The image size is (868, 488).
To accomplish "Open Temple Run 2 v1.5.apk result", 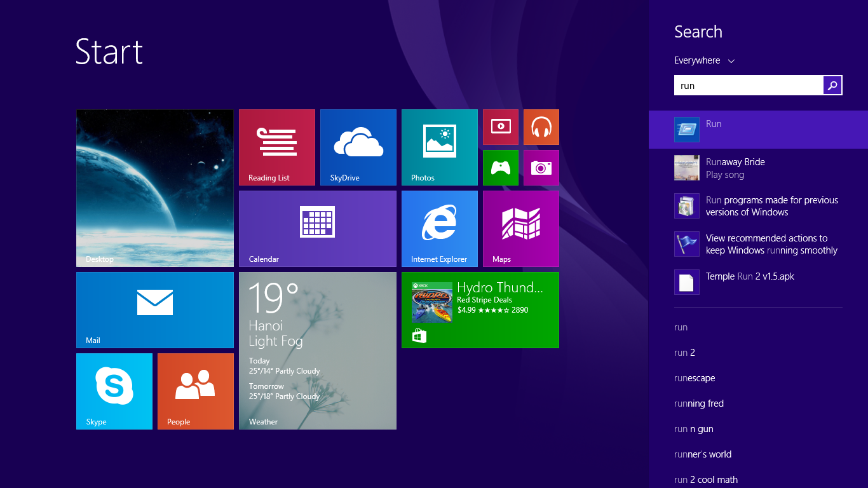I will pos(758,282).
